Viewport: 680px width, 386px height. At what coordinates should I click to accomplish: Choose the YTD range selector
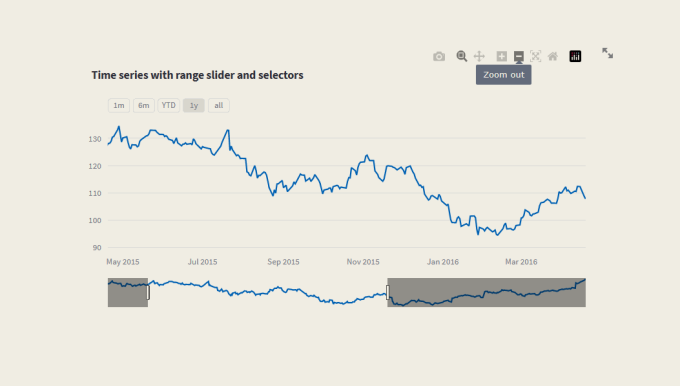click(x=169, y=105)
